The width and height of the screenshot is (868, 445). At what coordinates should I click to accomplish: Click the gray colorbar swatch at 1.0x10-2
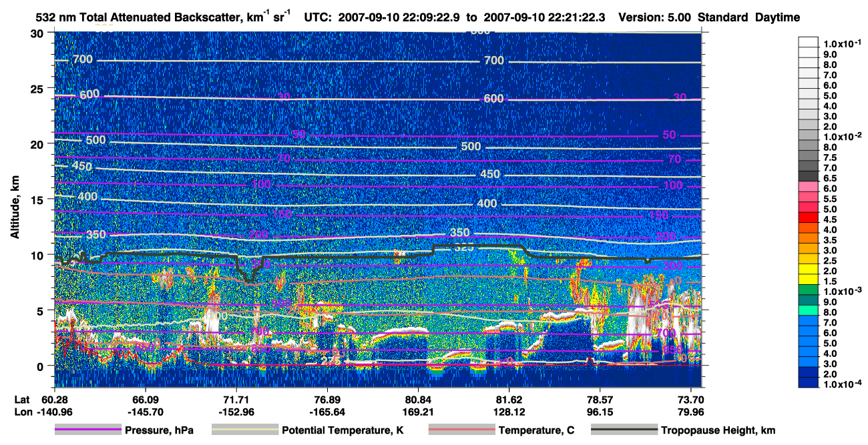pos(808,135)
